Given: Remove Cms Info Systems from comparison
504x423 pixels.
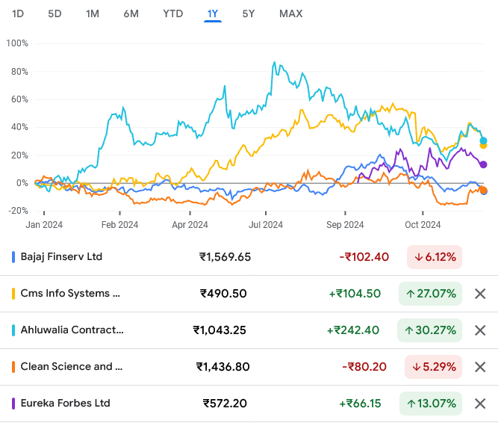Looking at the screenshot, I should pos(481,294).
